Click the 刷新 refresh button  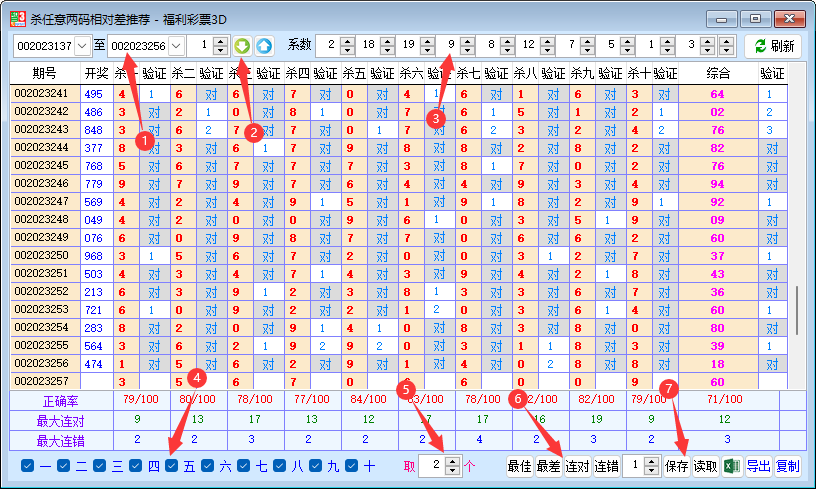click(774, 46)
